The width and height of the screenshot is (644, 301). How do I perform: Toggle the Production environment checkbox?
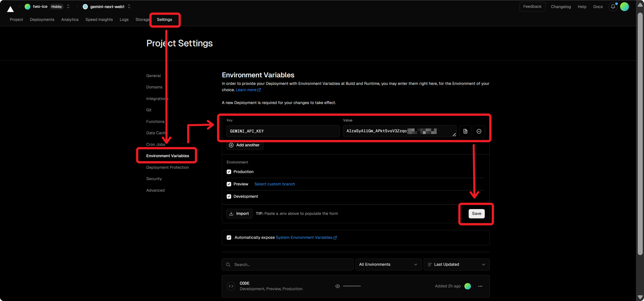229,172
